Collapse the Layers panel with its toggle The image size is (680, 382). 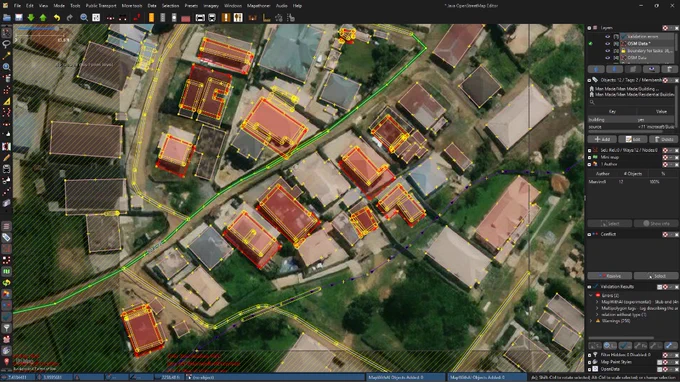tap(589, 28)
